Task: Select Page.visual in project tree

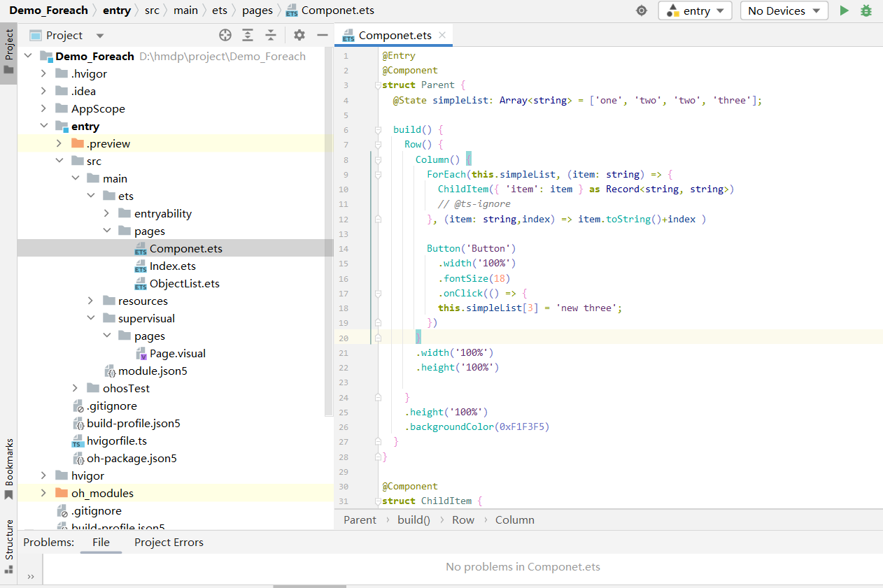Action: click(178, 353)
